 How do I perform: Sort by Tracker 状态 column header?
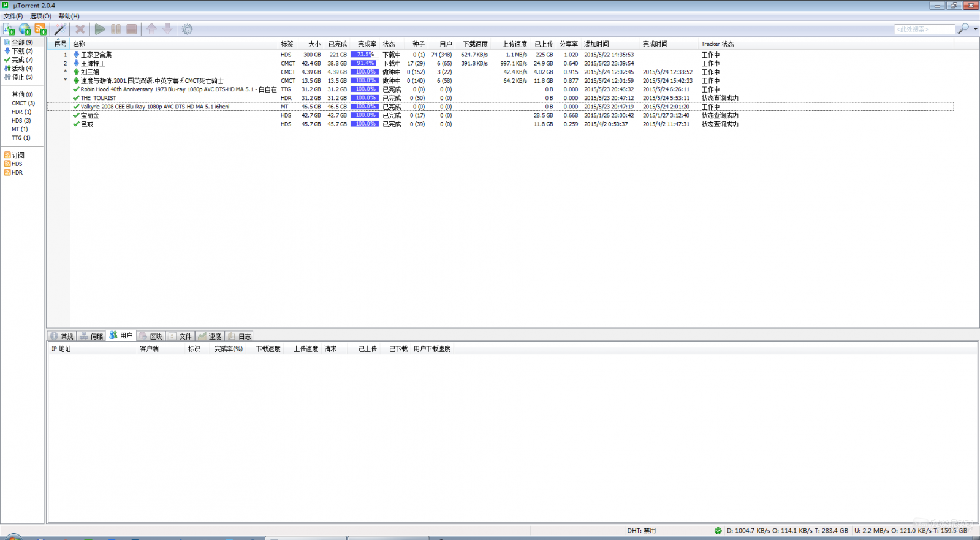(826, 44)
